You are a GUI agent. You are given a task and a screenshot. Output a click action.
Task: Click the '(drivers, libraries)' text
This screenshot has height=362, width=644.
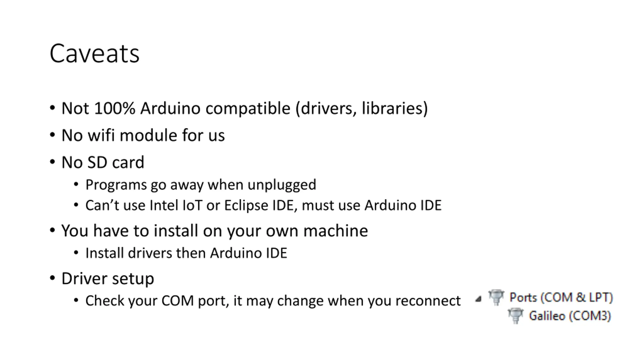tap(362, 108)
